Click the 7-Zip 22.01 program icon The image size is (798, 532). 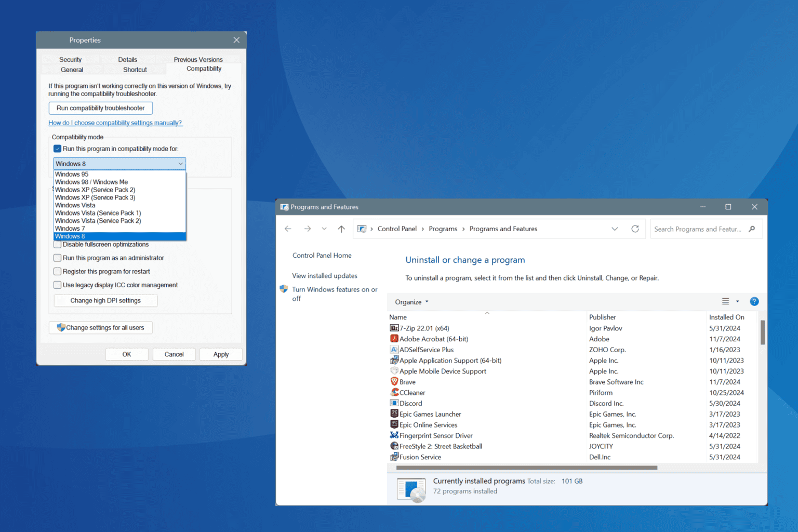[x=394, y=328]
